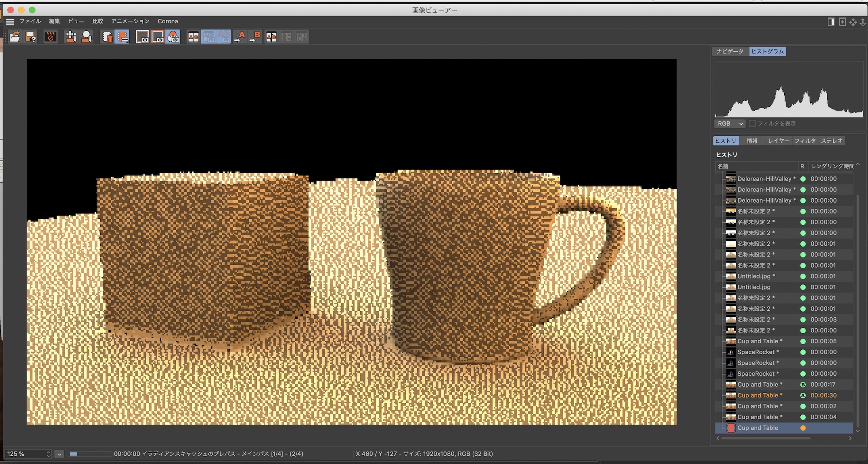Open the RGB histogram channel dropdown

(x=730, y=124)
